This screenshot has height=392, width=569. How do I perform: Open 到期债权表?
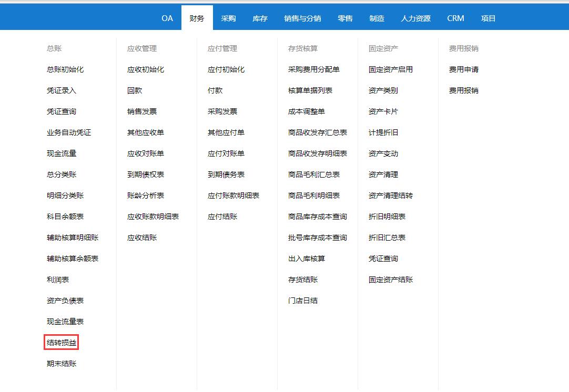point(146,174)
